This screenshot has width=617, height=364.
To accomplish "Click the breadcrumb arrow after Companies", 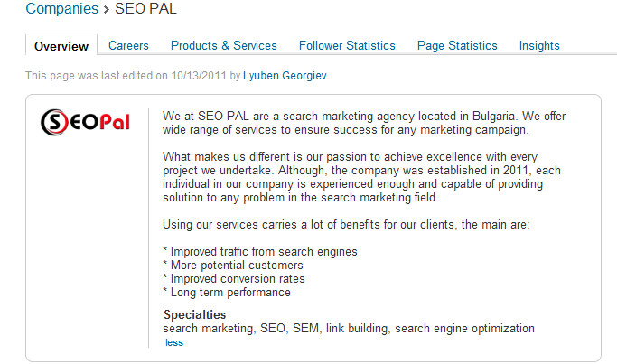I will point(107,10).
